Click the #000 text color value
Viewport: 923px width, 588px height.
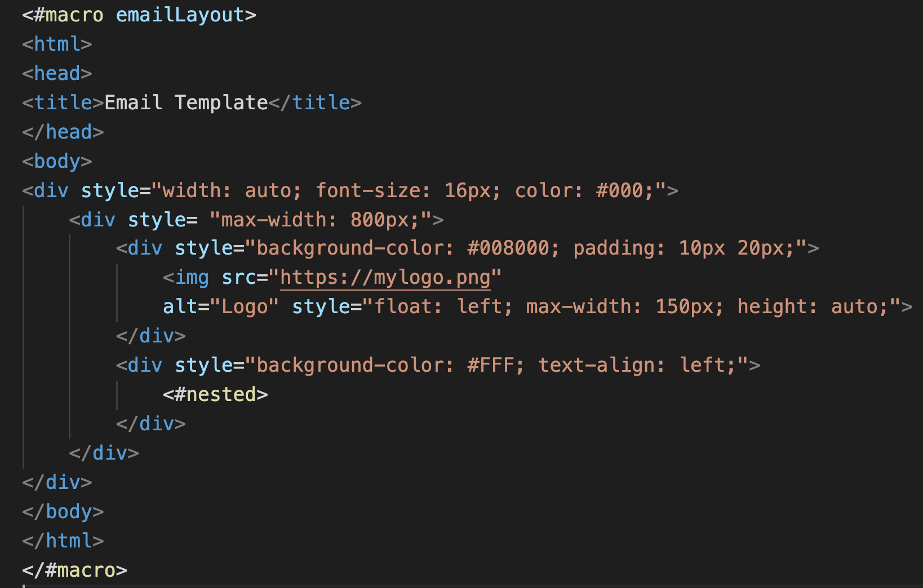coord(620,190)
